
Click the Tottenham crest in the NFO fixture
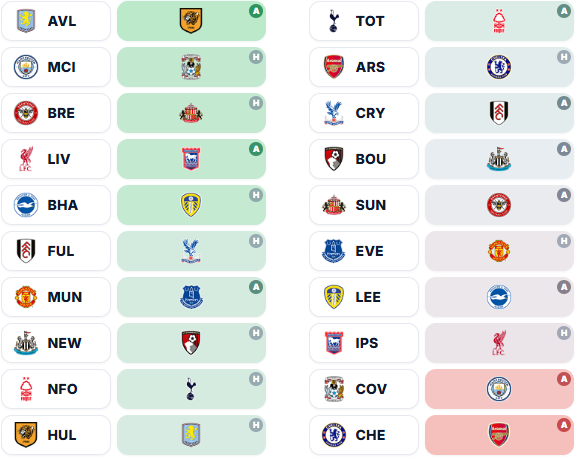(x=191, y=389)
